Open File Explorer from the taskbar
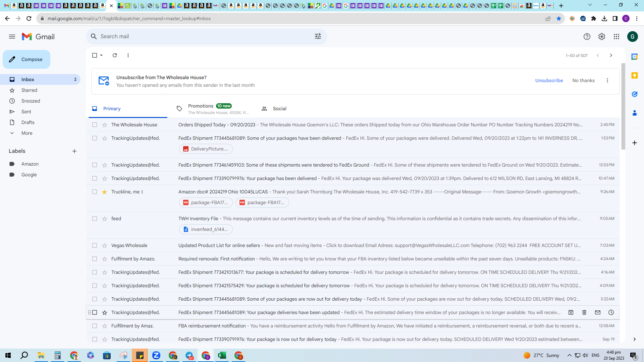The width and height of the screenshot is (644, 362). point(41,355)
